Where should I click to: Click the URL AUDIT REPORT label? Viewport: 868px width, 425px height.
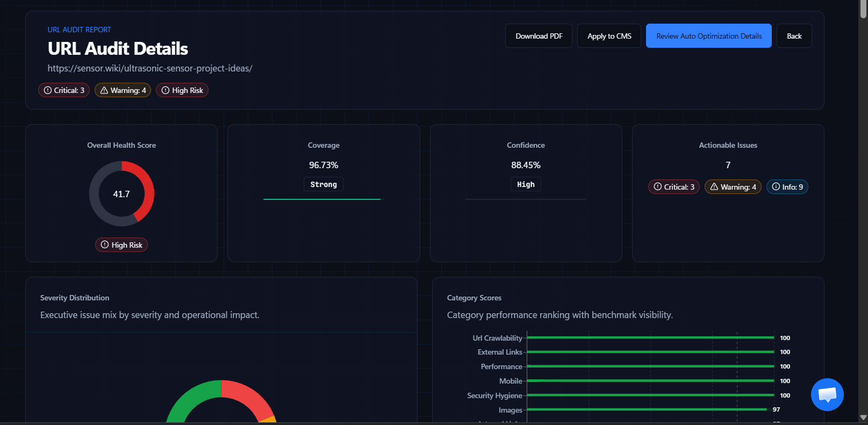(79, 30)
